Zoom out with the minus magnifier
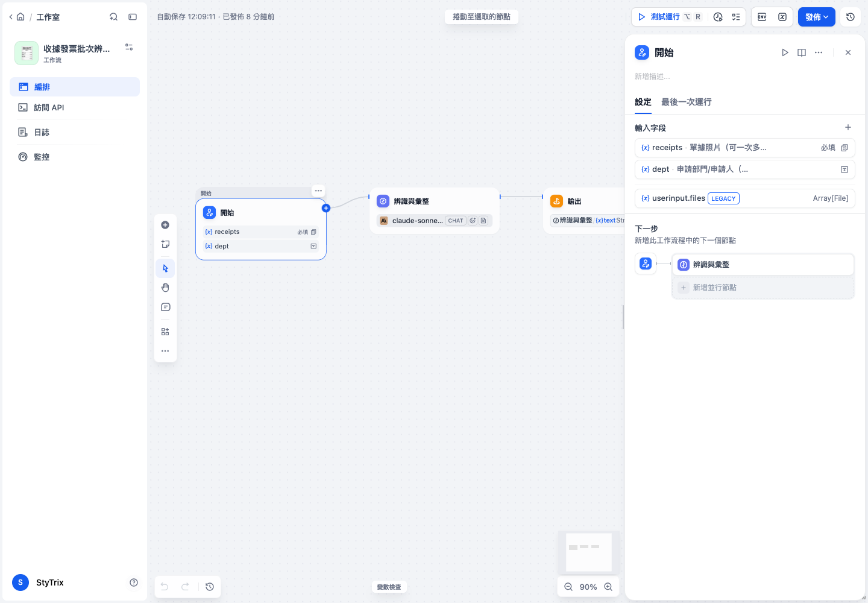Screen dimensions: 868x603 coord(568,587)
